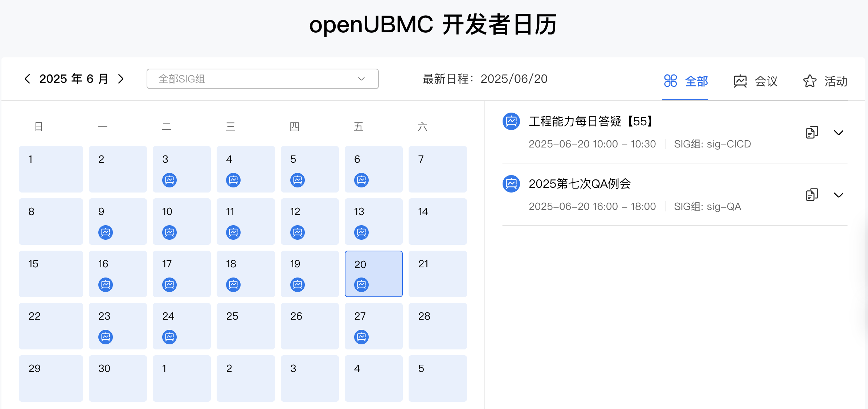Click the meeting icon on June 3
The height and width of the screenshot is (409, 868).
point(169,180)
